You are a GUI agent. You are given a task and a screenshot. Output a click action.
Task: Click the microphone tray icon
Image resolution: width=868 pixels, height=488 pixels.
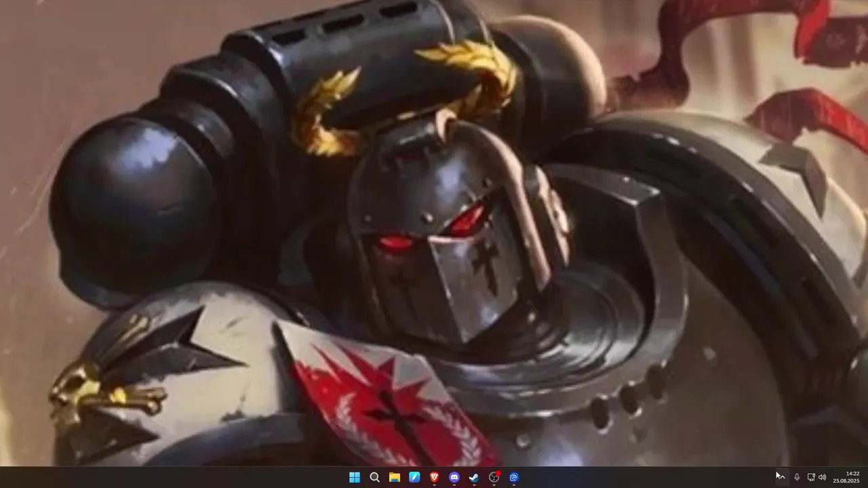pyautogui.click(x=797, y=477)
